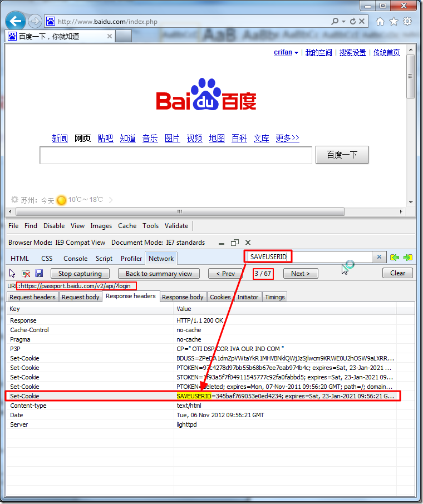Switch to the Console tab

click(76, 259)
